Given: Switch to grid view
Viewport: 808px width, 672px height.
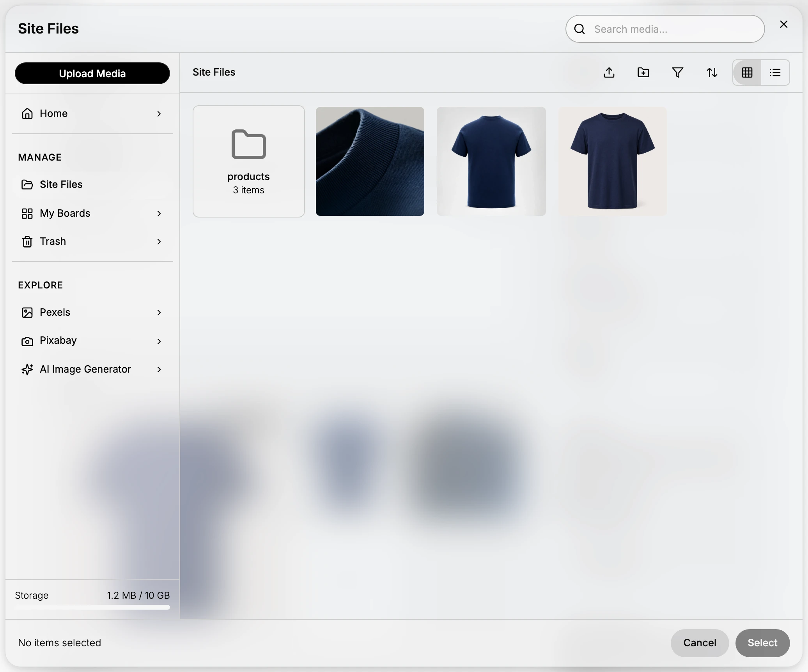Looking at the screenshot, I should (x=747, y=73).
